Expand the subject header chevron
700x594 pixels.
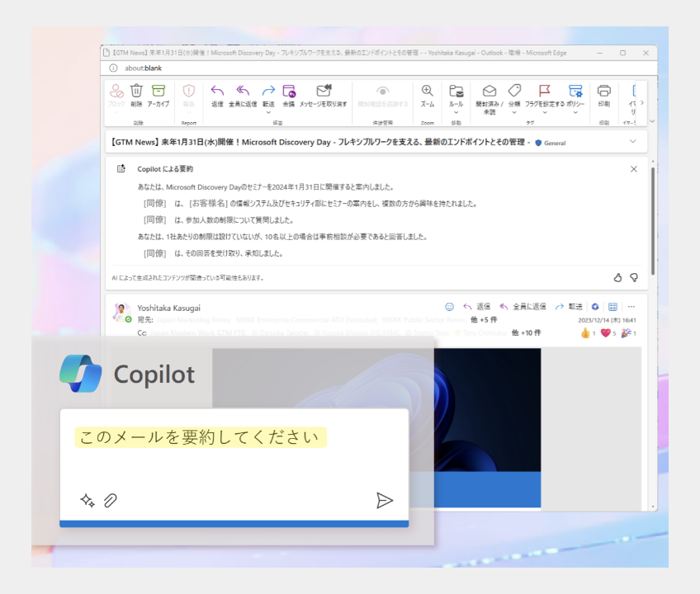pos(633,142)
